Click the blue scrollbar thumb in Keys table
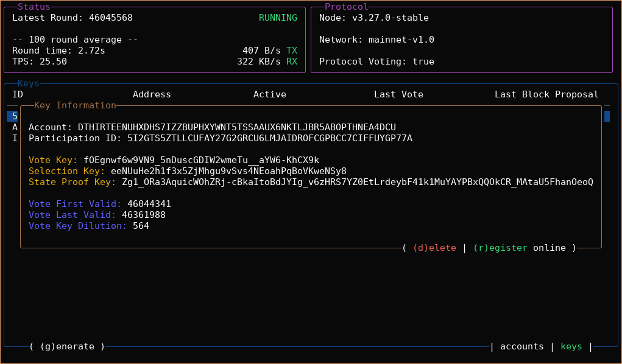The width and height of the screenshot is (622, 364). 607,116
